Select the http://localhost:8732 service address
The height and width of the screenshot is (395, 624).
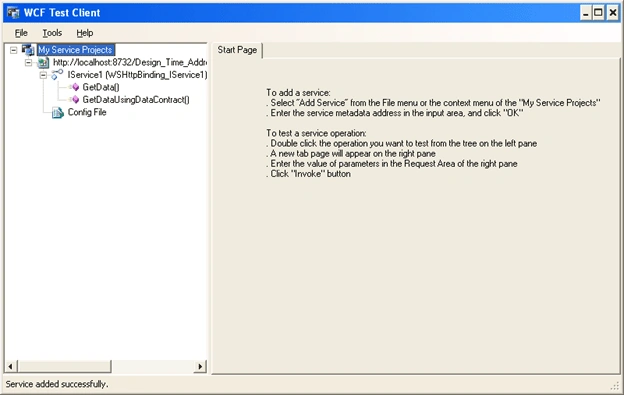130,62
